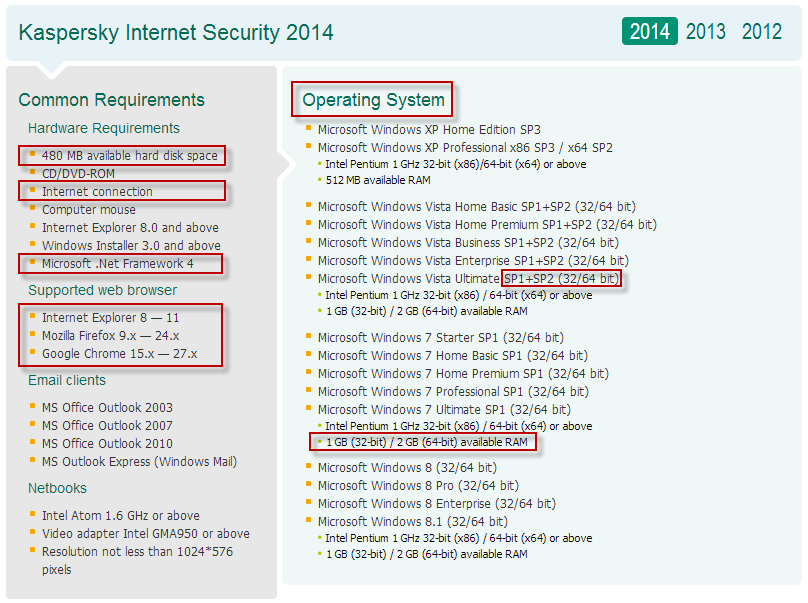Image resolution: width=808 pixels, height=603 pixels.
Task: Click 'MS Outlook Express (Windows Mail)' entry
Action: 139,462
